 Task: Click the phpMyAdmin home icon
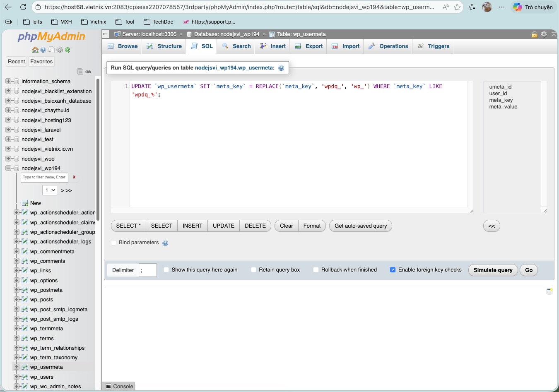coord(36,49)
